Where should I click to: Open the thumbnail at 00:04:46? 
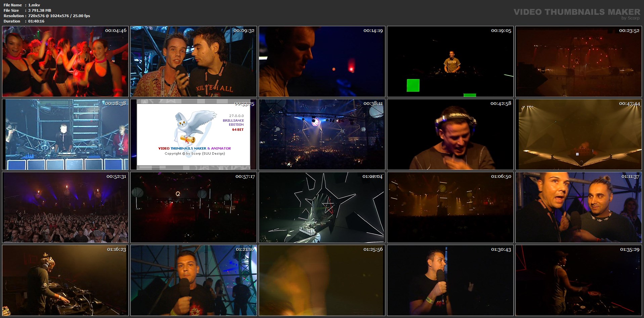pyautogui.click(x=65, y=62)
